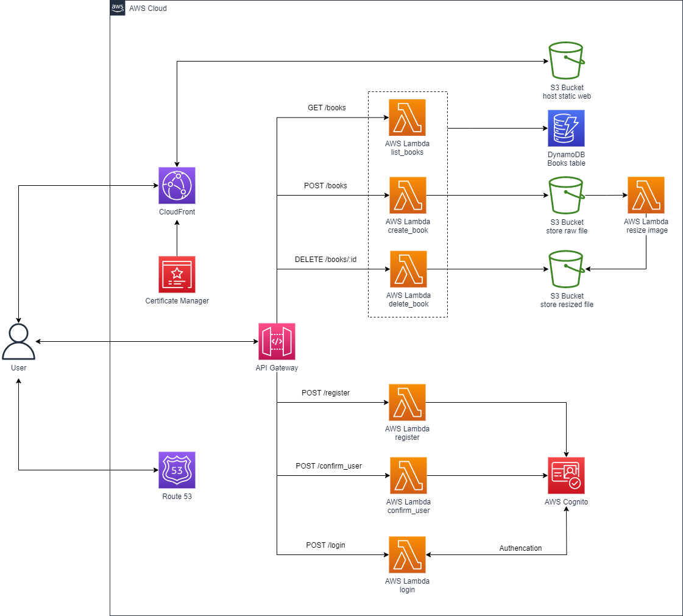This screenshot has width=683, height=616.
Task: Click the login Lambda icon
Action: [407, 555]
